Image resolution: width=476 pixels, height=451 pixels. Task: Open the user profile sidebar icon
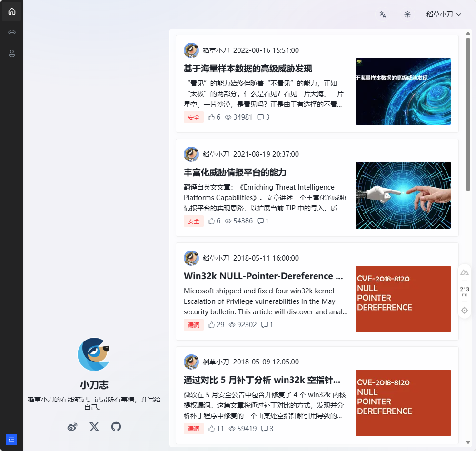(12, 53)
